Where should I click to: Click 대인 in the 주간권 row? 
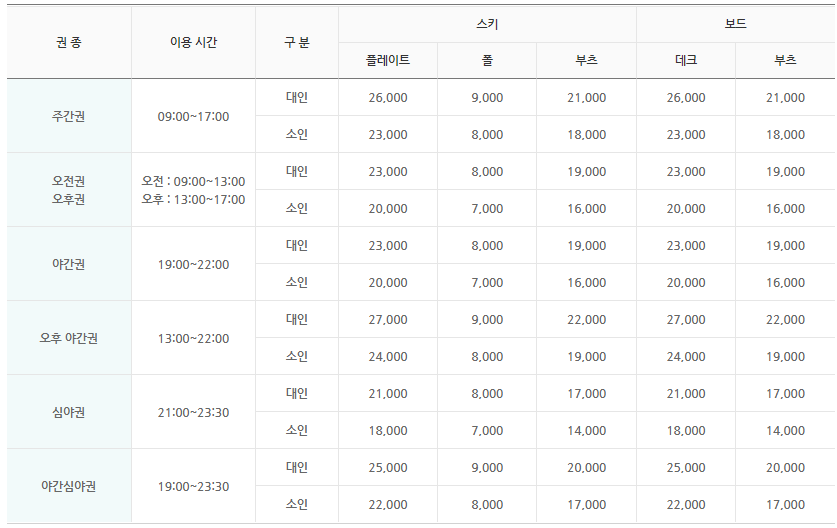297,97
